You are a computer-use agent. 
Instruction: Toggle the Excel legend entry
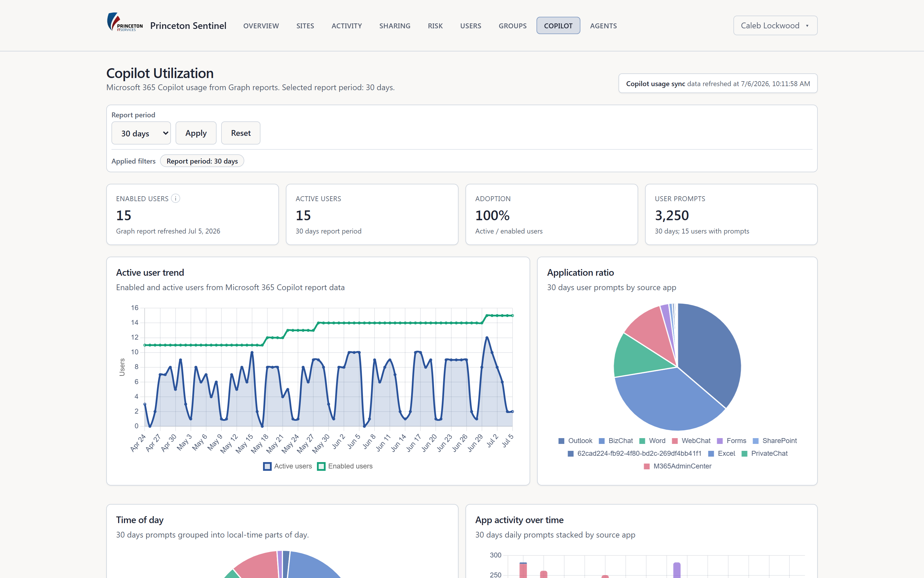click(x=721, y=453)
